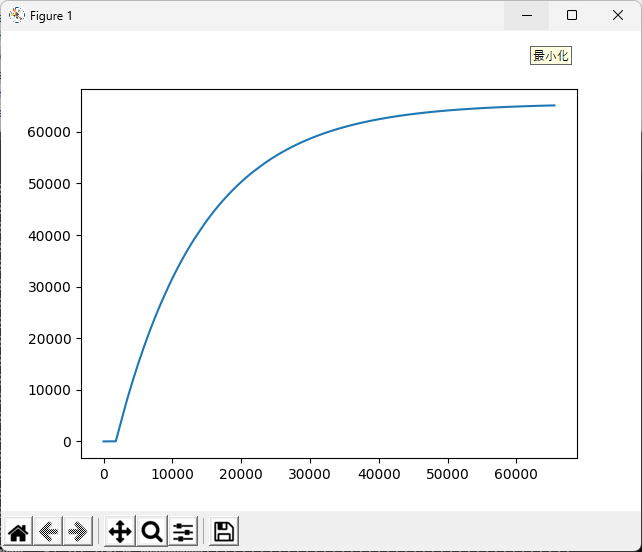Viewport: 642px width, 552px height.
Task: Click the 60000 tick label on the y-axis
Action: 49,132
